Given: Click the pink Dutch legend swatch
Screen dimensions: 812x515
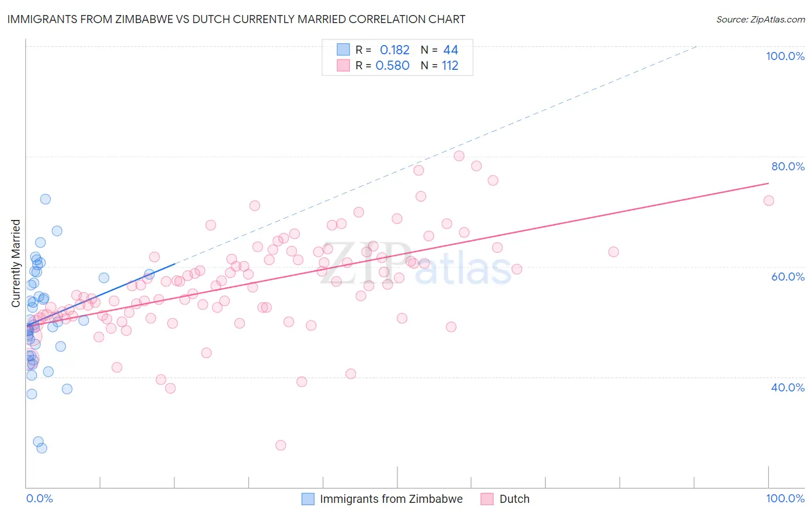Looking at the screenshot, I should coord(487,499).
